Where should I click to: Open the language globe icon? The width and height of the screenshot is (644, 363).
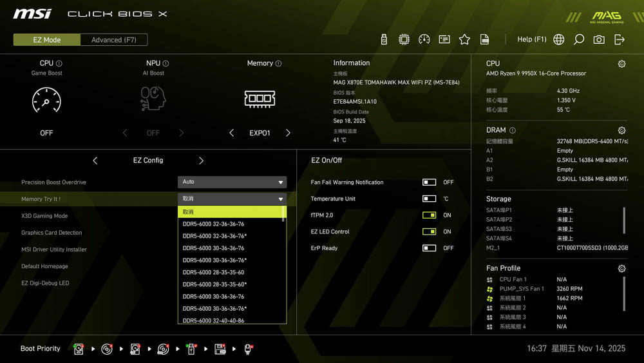(x=559, y=39)
